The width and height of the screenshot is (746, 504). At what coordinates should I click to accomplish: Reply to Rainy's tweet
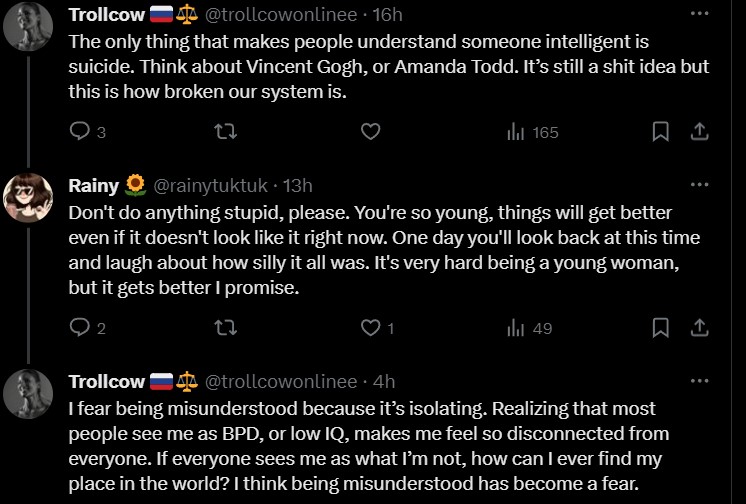pyautogui.click(x=82, y=327)
